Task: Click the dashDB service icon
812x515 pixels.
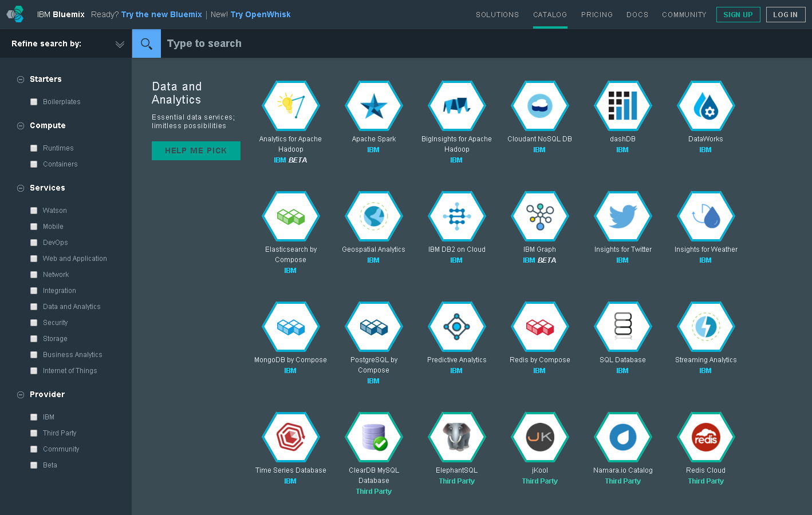Action: coord(623,106)
